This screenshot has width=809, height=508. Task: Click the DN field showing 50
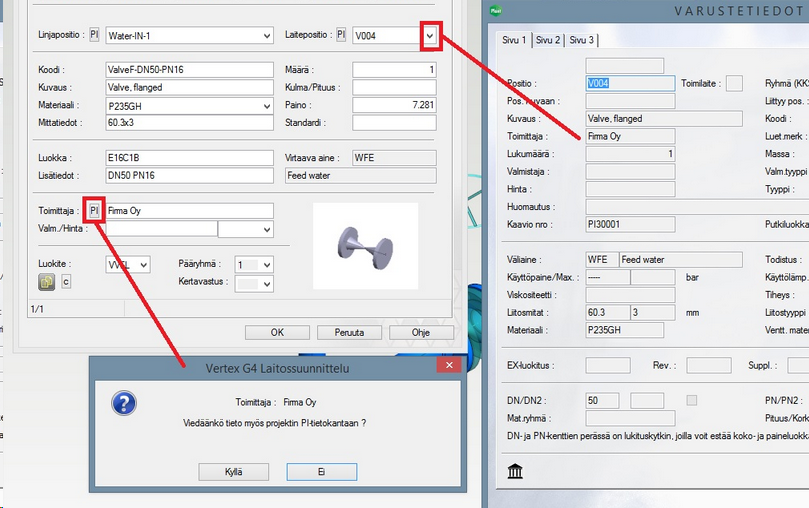tap(602, 401)
